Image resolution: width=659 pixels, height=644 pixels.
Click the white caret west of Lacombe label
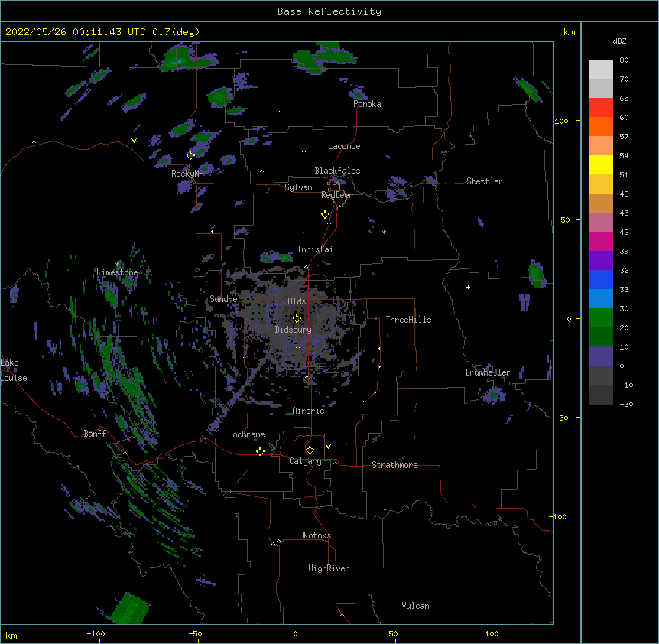point(304,151)
